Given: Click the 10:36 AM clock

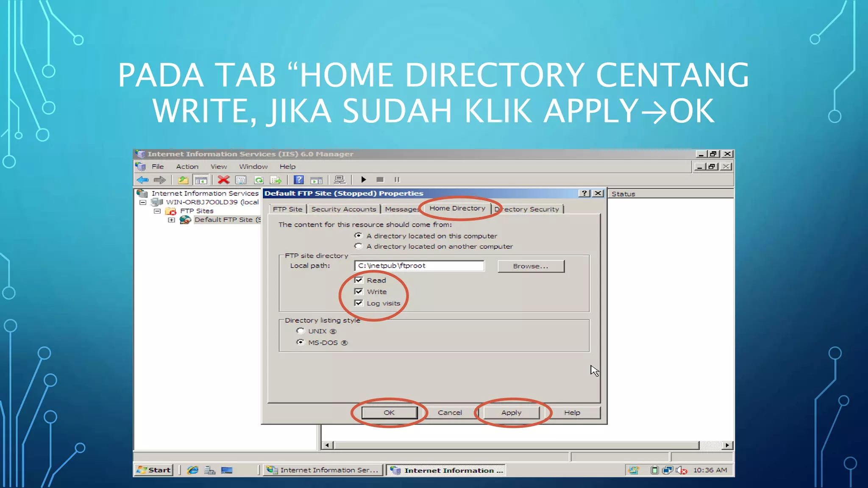Looking at the screenshot, I should (710, 470).
